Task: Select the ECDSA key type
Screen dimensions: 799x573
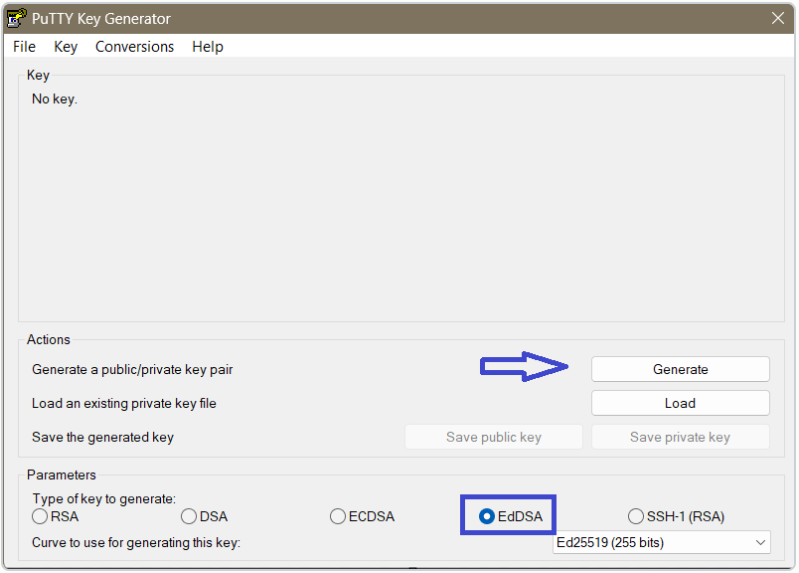Action: click(x=362, y=516)
